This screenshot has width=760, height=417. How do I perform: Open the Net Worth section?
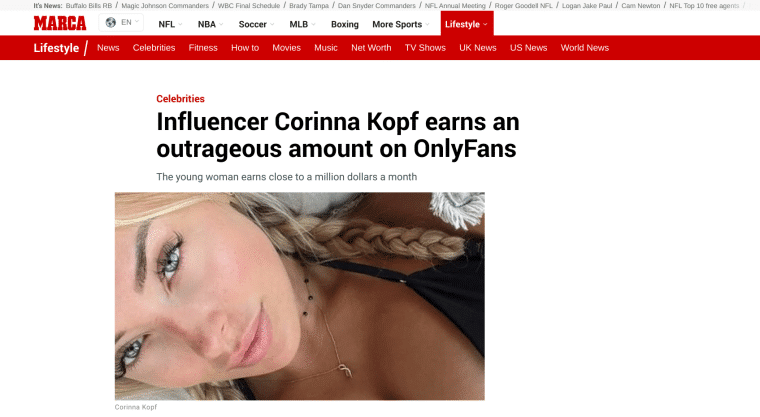tap(371, 48)
